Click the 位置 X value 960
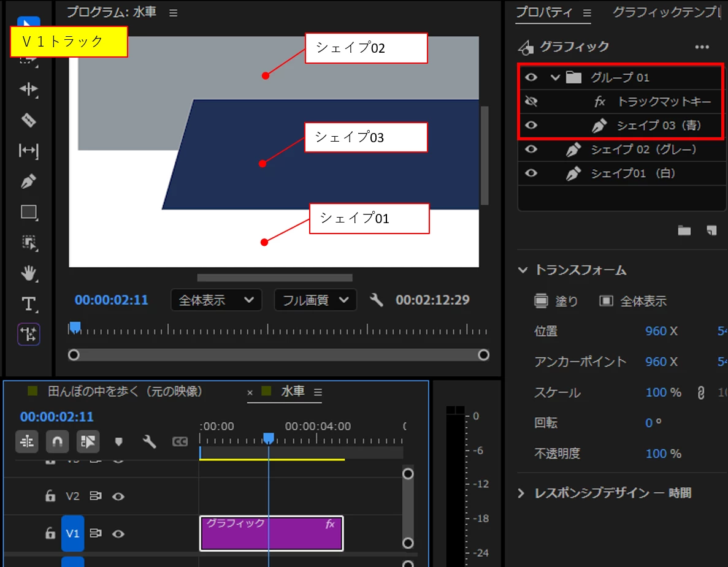Screen dimensions: 728x567 click(x=656, y=331)
